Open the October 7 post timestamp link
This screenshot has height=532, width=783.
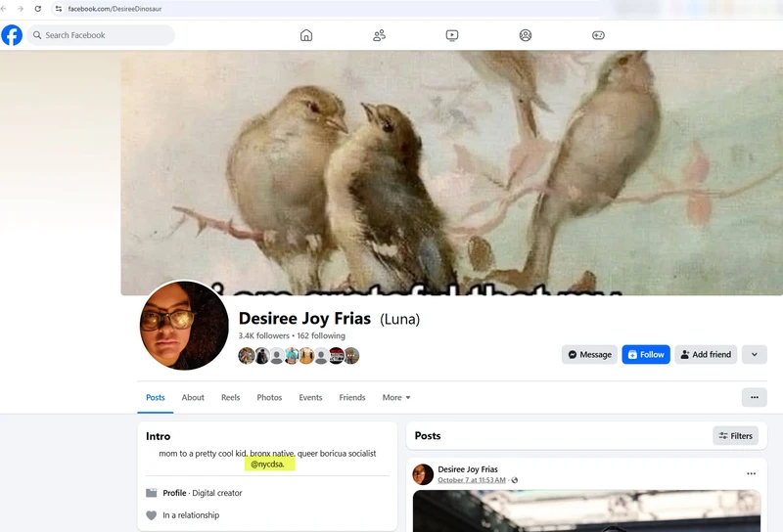[x=471, y=480]
